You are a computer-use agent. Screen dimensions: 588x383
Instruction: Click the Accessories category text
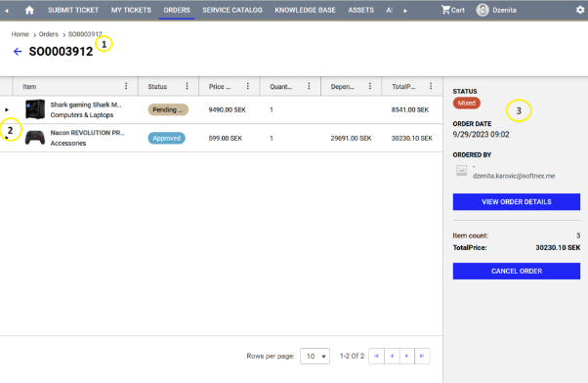point(68,143)
